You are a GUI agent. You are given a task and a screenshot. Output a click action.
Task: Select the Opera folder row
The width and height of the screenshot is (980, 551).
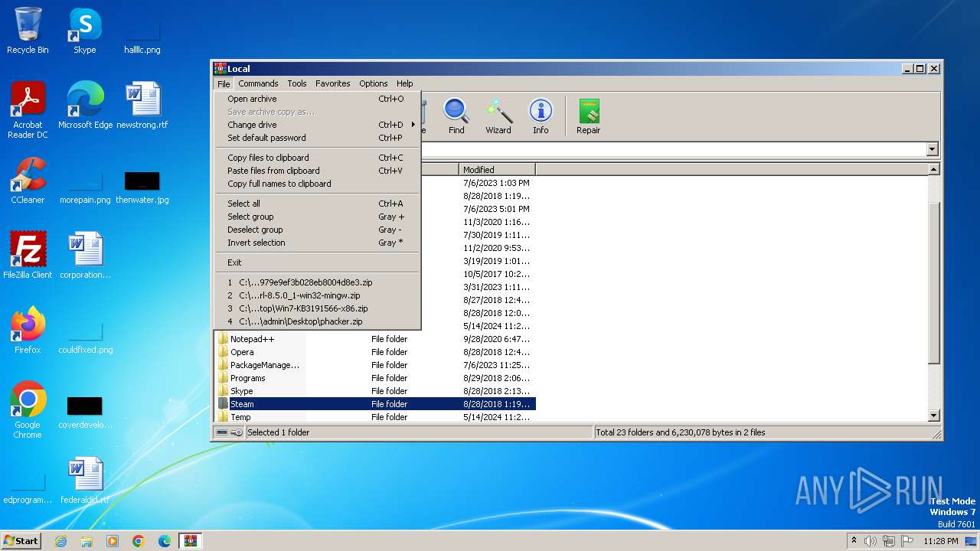click(375, 352)
